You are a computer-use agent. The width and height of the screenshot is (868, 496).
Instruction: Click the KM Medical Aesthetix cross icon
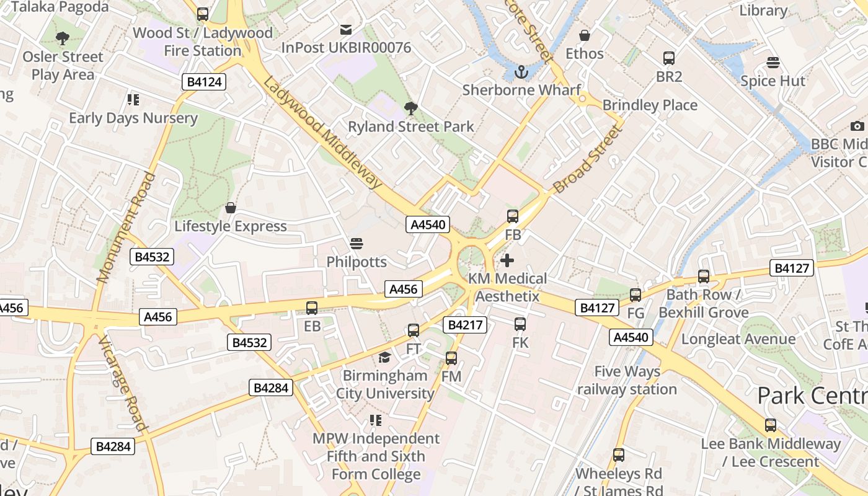click(x=507, y=260)
